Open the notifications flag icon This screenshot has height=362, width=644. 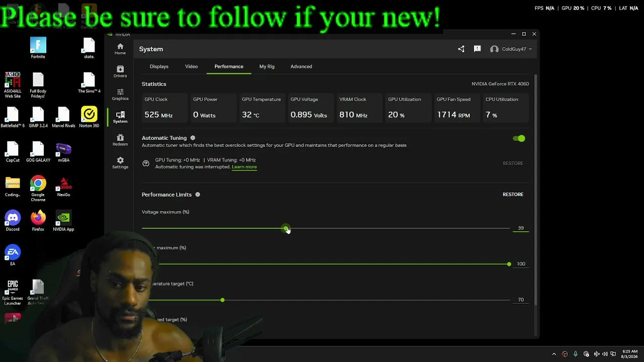pyautogui.click(x=477, y=49)
